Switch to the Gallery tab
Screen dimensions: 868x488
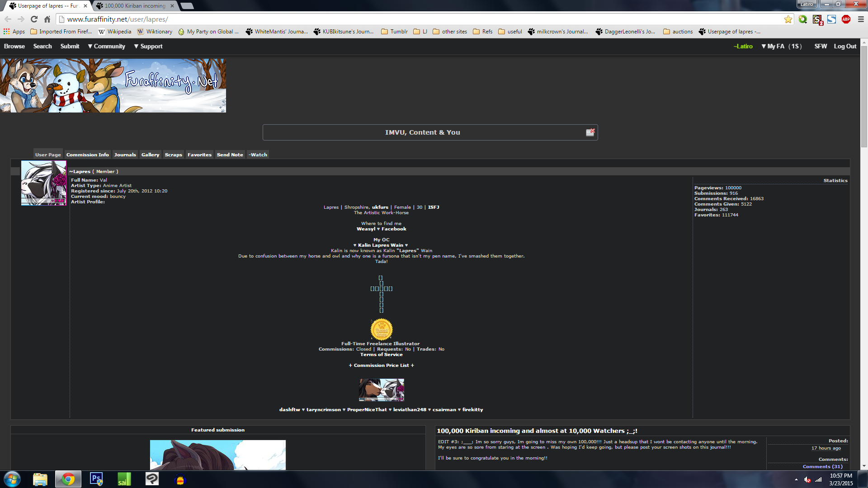coord(150,155)
